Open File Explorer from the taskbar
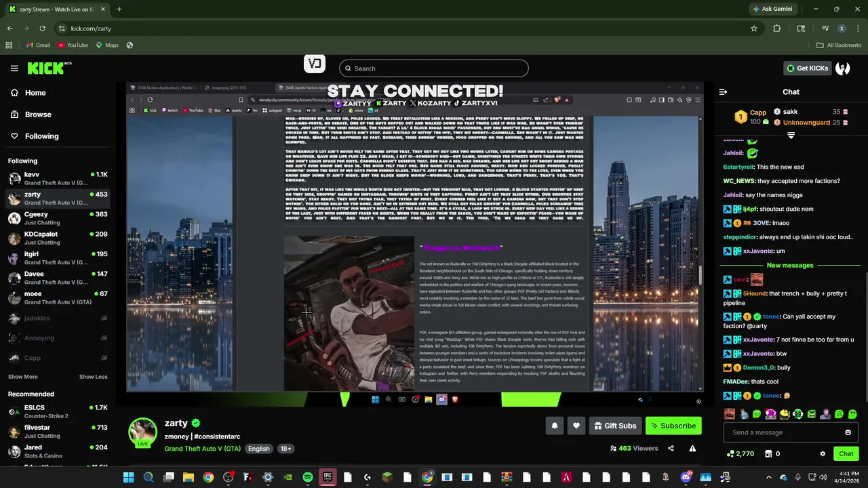 [189, 477]
